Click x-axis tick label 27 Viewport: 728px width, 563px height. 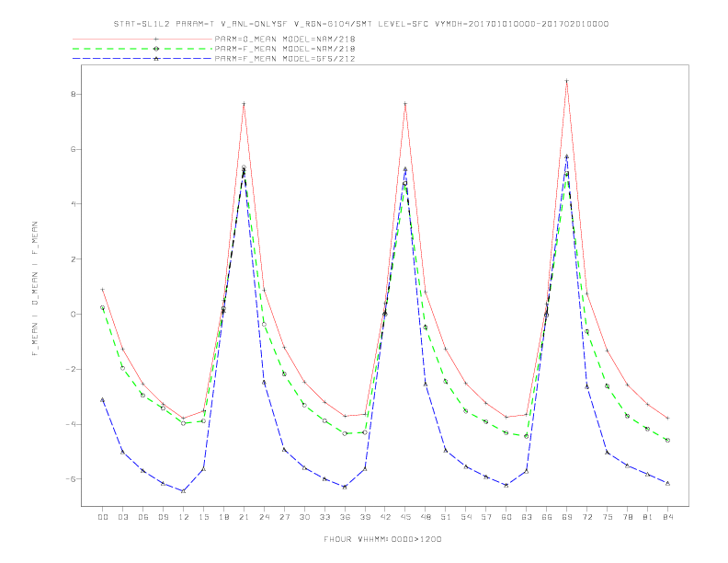(x=284, y=517)
